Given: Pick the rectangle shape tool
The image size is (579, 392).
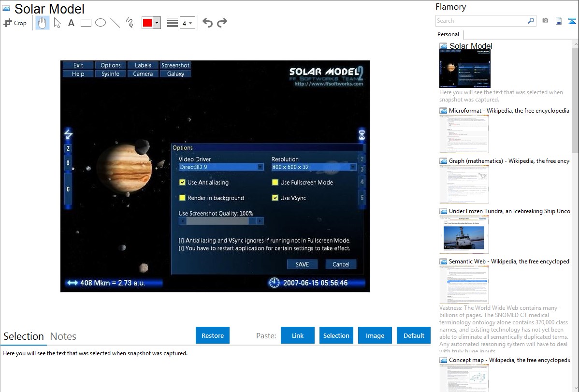Looking at the screenshot, I should [86, 23].
